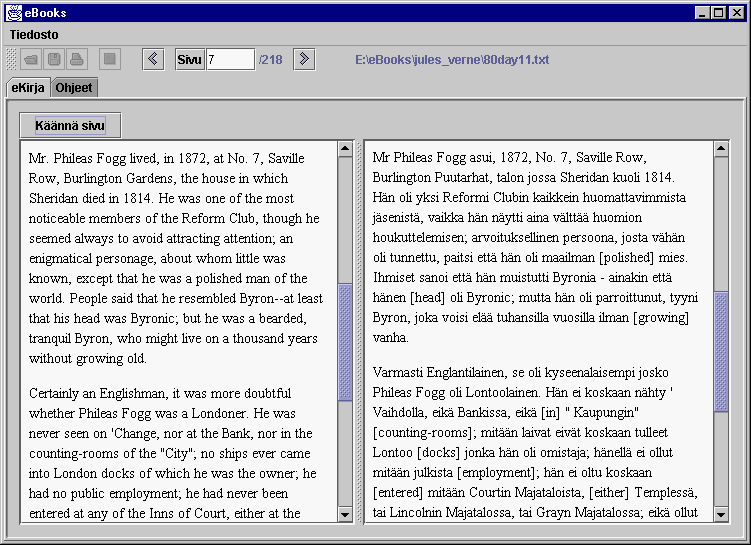Click the page number field showing 7

230,59
